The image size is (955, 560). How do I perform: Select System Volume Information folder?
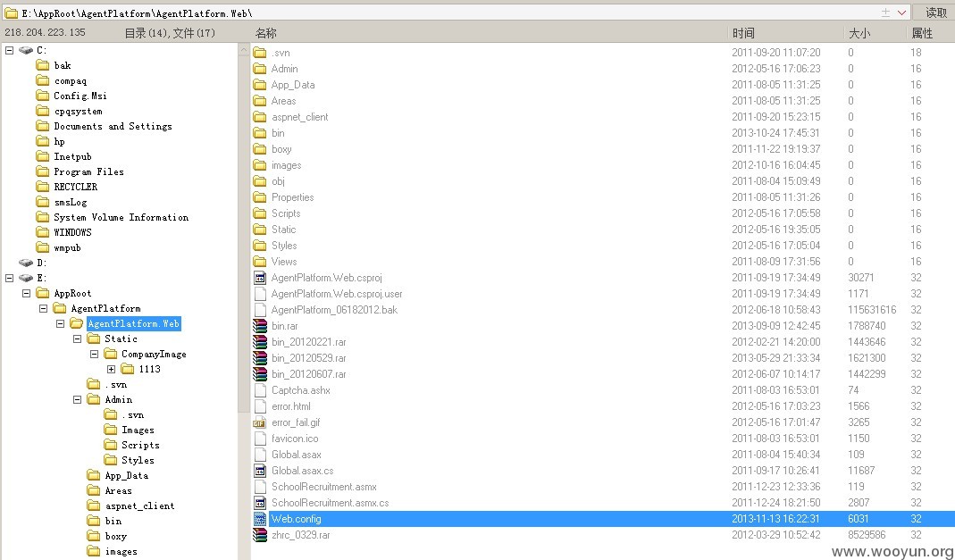point(121,217)
